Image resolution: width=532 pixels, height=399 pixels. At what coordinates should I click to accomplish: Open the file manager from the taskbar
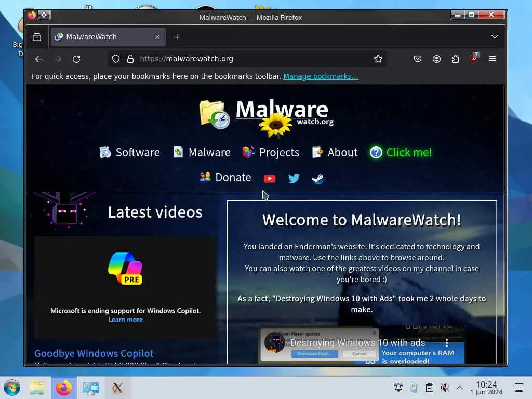(x=37, y=388)
